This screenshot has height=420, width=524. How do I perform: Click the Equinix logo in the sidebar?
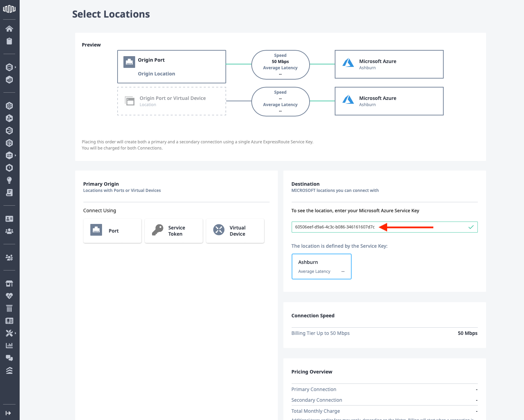(9, 9)
